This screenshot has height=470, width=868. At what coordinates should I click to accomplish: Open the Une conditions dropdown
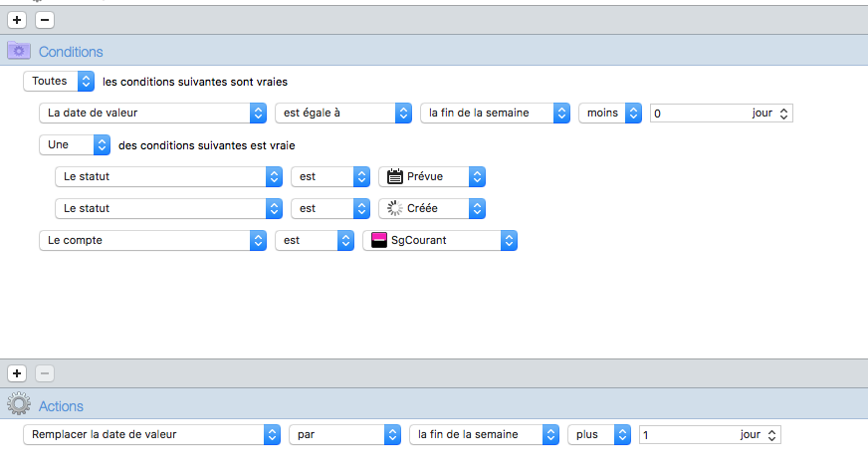coord(75,145)
